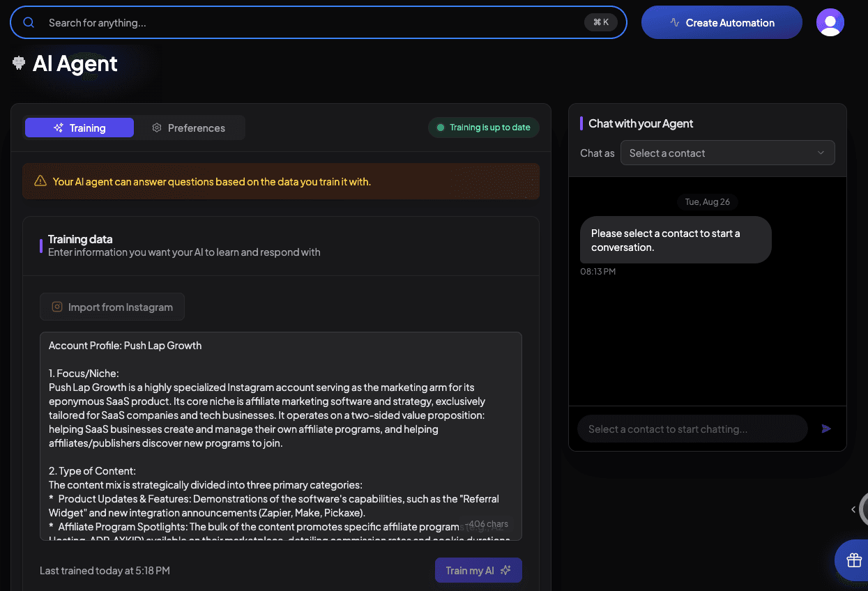Image resolution: width=868 pixels, height=591 pixels.
Task: Open the user profile avatar
Action: pyautogui.click(x=830, y=22)
